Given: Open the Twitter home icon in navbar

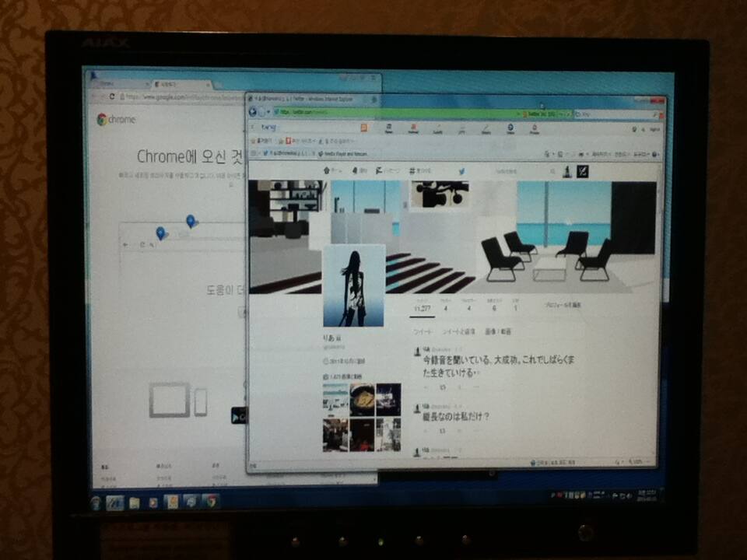Looking at the screenshot, I should [x=328, y=171].
